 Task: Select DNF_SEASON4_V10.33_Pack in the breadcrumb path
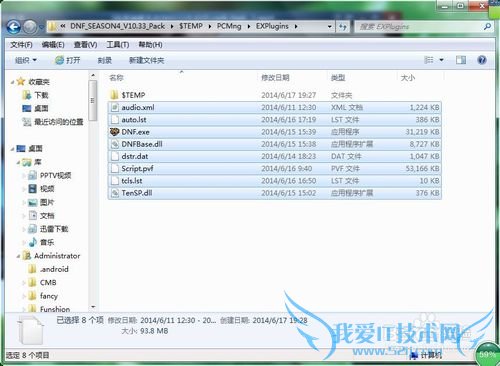point(117,26)
